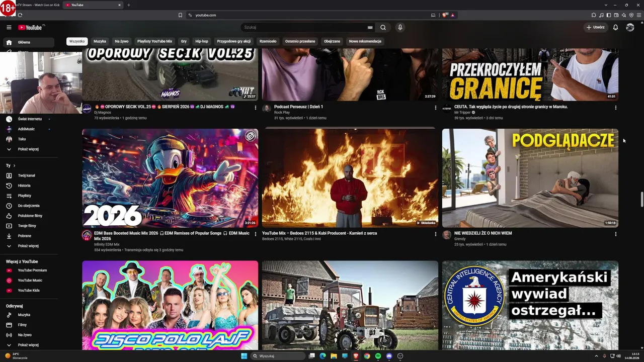Select the Muzyka filter chip
This screenshot has height=362, width=644.
(100, 41)
